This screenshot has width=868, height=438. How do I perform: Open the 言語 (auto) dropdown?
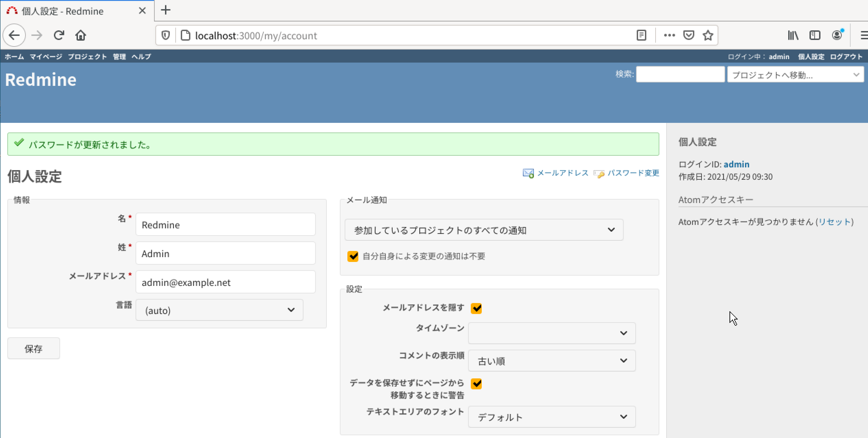click(219, 310)
